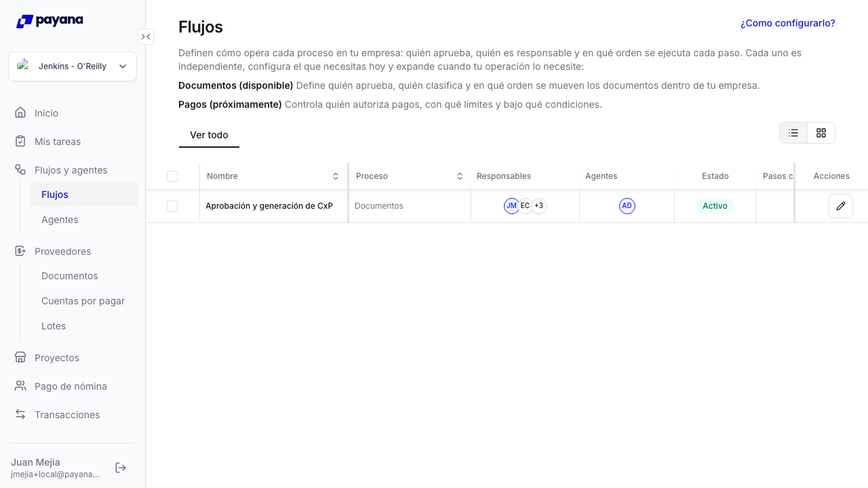Screen dimensions: 868x488
Task: Open the Jenkins - O'Reilly company selector
Action: (73, 66)
